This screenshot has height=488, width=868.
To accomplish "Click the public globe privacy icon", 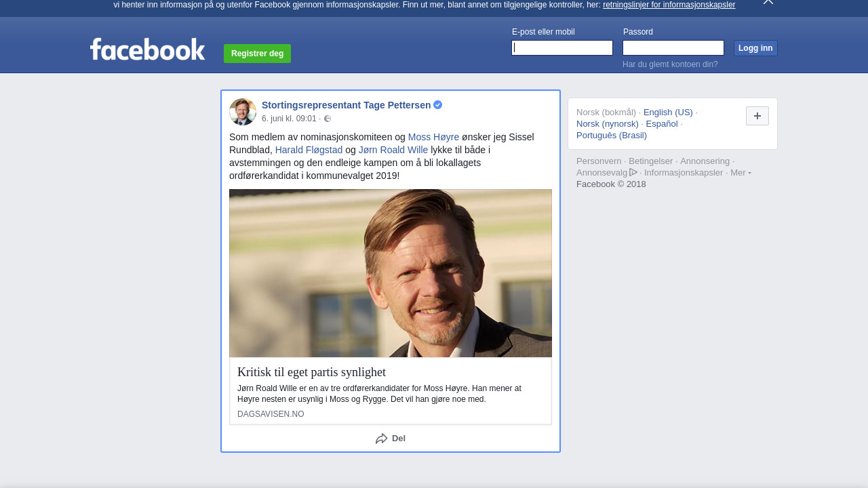I will click(x=328, y=119).
